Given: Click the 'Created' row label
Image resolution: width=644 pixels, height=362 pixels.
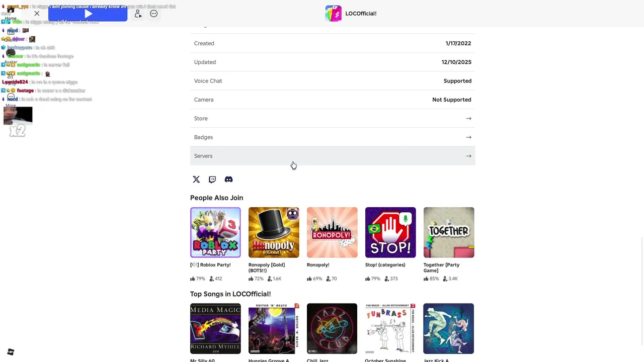Looking at the screenshot, I should click(x=204, y=43).
